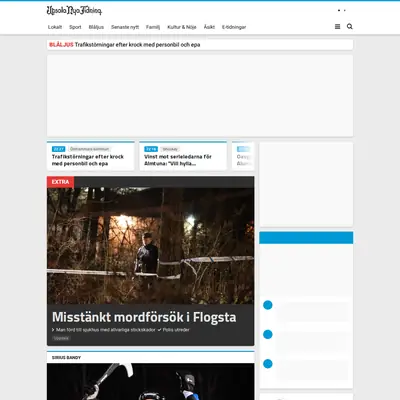Open Kultur & Nöje section
Screen dimensions: 400x400
coord(182,27)
